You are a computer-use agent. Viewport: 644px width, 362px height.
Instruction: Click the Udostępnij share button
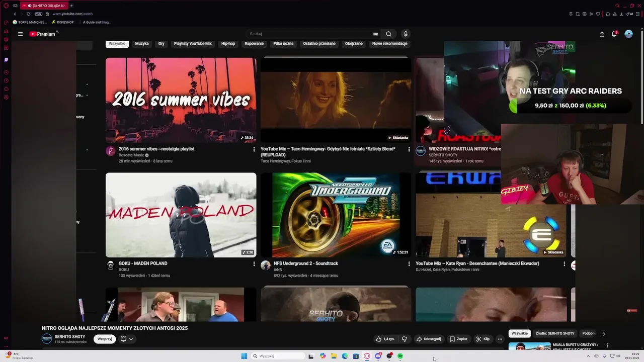429,339
